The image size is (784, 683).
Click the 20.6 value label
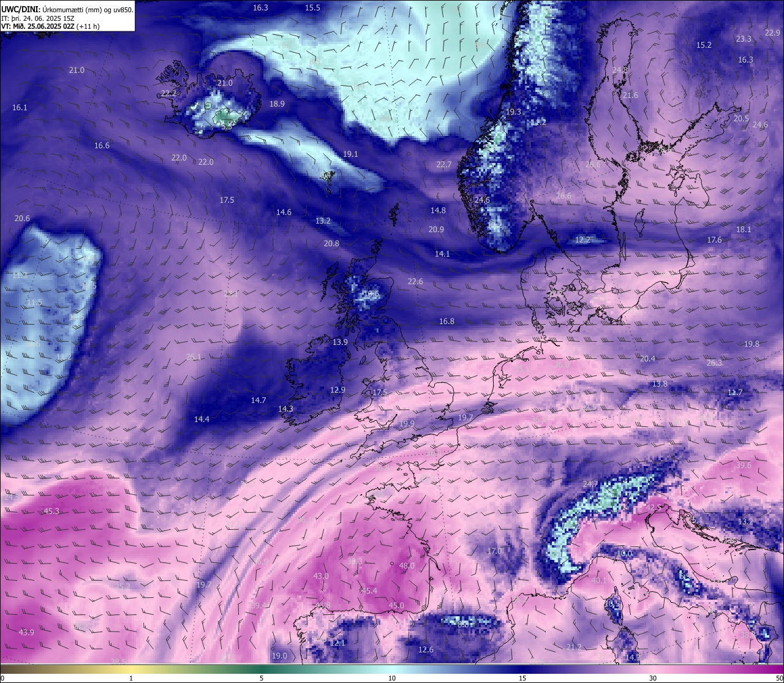click(22, 218)
